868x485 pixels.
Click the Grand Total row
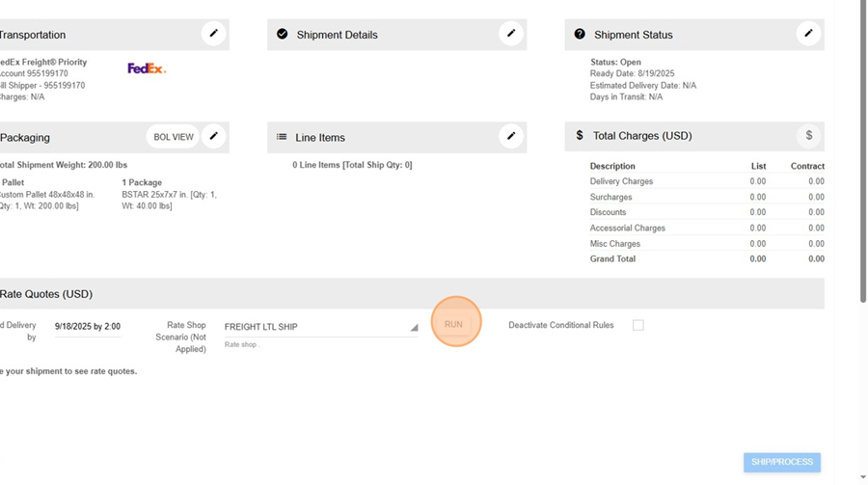click(x=706, y=259)
